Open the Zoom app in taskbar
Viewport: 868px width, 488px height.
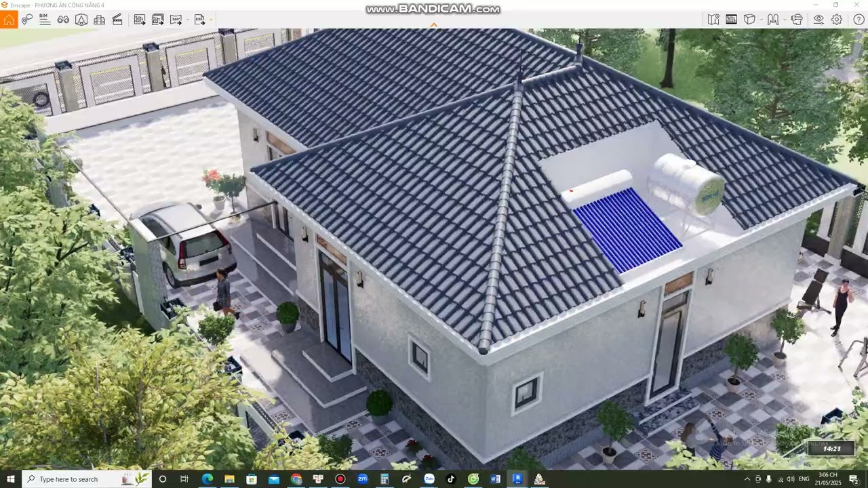362,479
